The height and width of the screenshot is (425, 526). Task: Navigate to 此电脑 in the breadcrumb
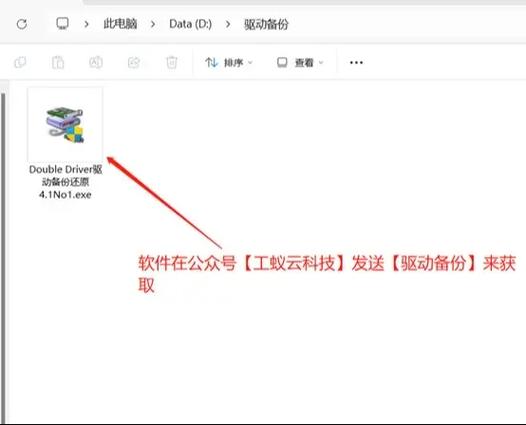120,24
